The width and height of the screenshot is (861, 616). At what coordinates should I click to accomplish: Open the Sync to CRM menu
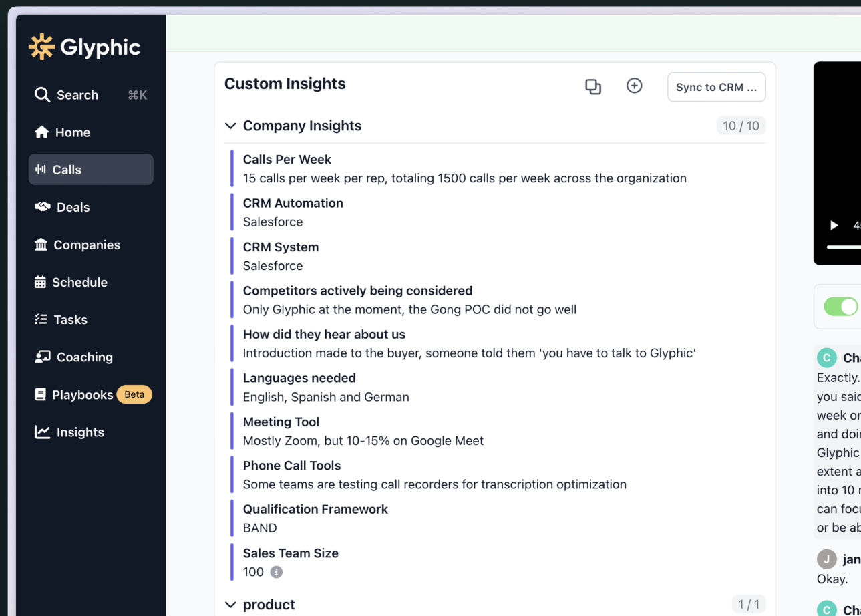point(716,87)
